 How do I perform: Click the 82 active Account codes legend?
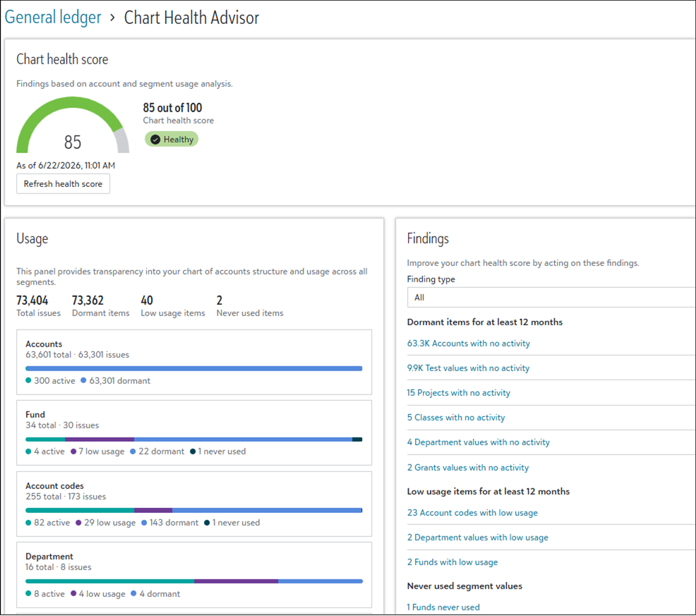[x=47, y=523]
